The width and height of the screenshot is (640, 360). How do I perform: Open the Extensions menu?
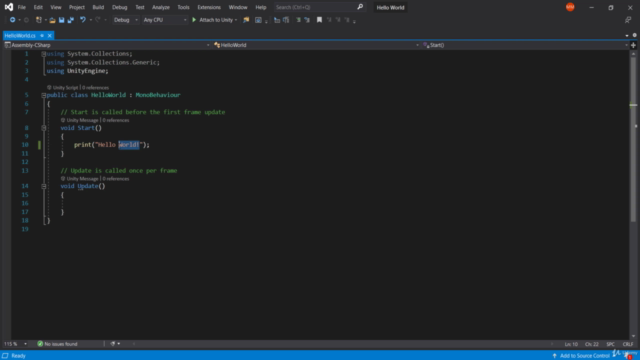(x=209, y=7)
